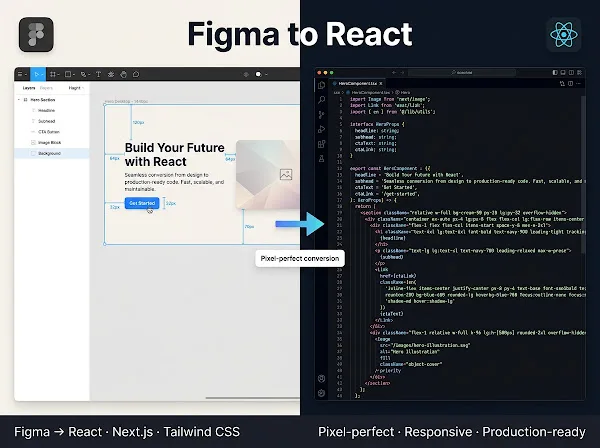Viewport: 600px width, 448px height.
Task: Open the Accounts icon in VS Code
Action: point(321,378)
